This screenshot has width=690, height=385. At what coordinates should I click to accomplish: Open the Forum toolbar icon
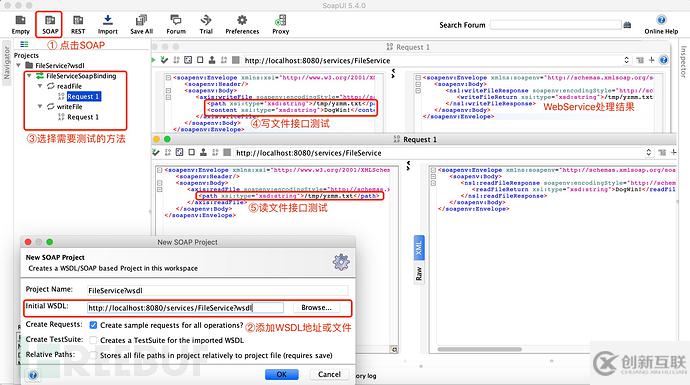pyautogui.click(x=176, y=25)
